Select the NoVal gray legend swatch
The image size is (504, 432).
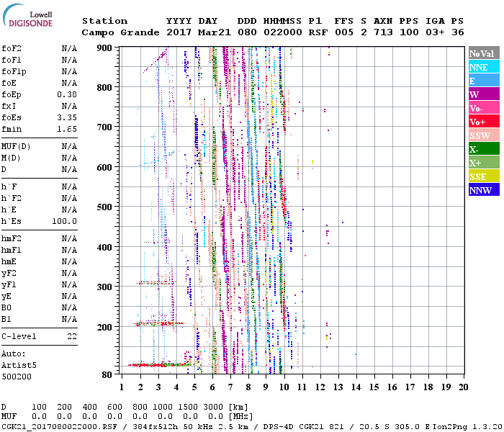[484, 53]
